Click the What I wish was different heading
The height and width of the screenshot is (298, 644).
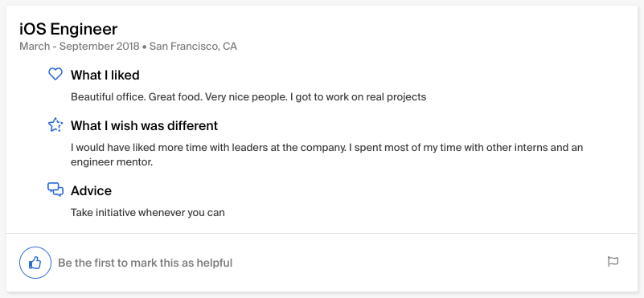coord(144,125)
